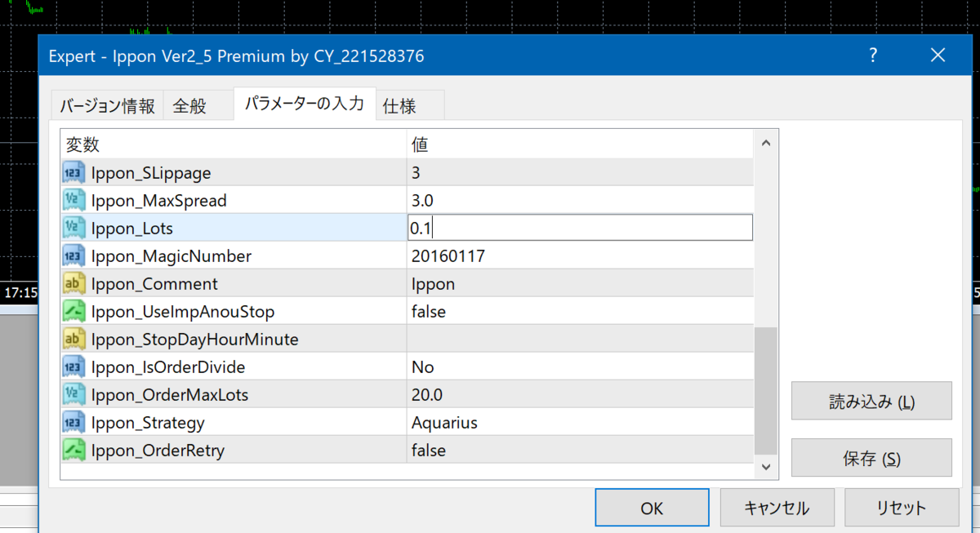Click the integer icon beside Ippon_SLippage
This screenshot has width=980, height=533.
click(x=73, y=173)
